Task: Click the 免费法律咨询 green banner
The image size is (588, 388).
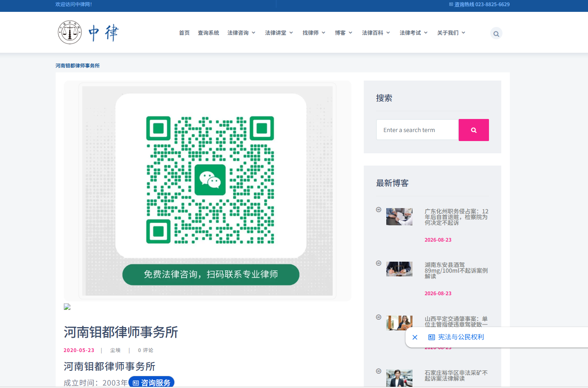Action: 211,274
